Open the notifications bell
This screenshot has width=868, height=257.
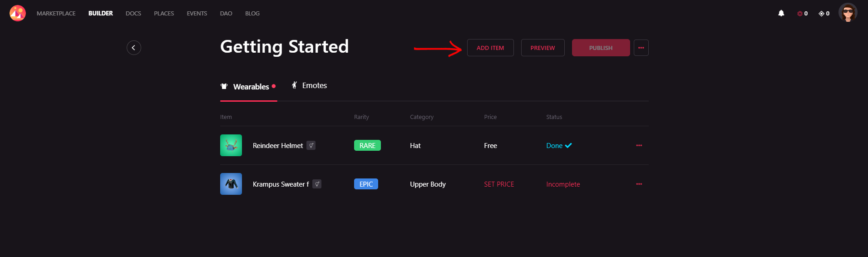781,13
